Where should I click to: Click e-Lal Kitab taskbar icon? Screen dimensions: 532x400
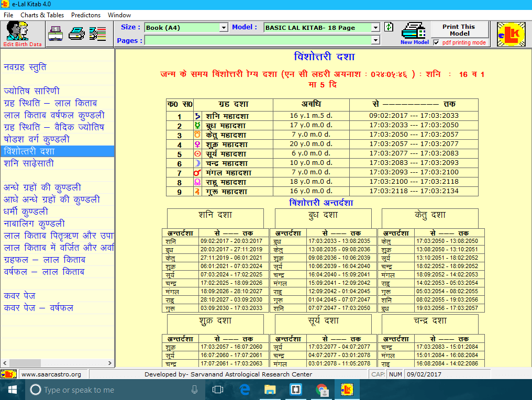pyautogui.click(x=347, y=390)
